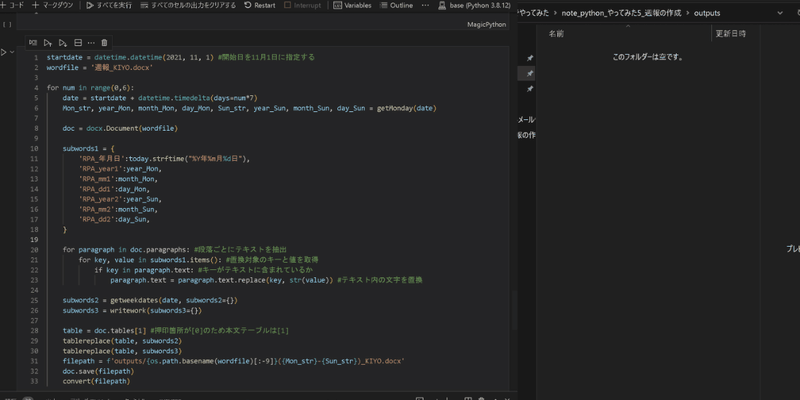Image resolution: width=800 pixels, height=400 pixels.
Task: Expand Explorer address bar history dropdown
Action: click(x=780, y=13)
